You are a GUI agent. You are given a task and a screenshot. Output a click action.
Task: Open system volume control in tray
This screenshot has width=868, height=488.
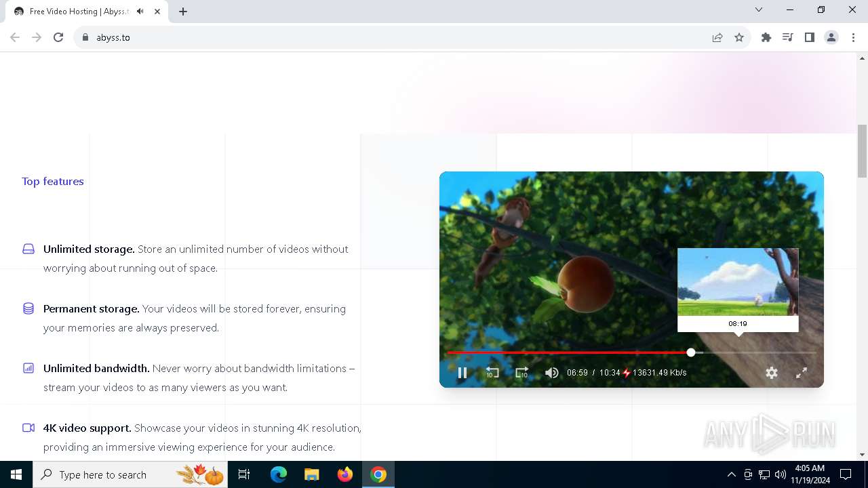781,474
